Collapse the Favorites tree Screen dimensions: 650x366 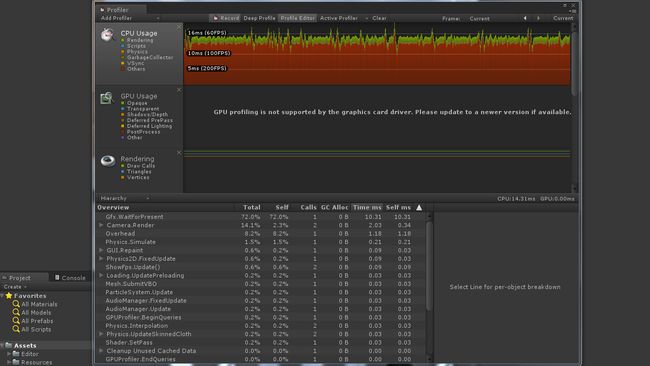pyautogui.click(x=2, y=296)
